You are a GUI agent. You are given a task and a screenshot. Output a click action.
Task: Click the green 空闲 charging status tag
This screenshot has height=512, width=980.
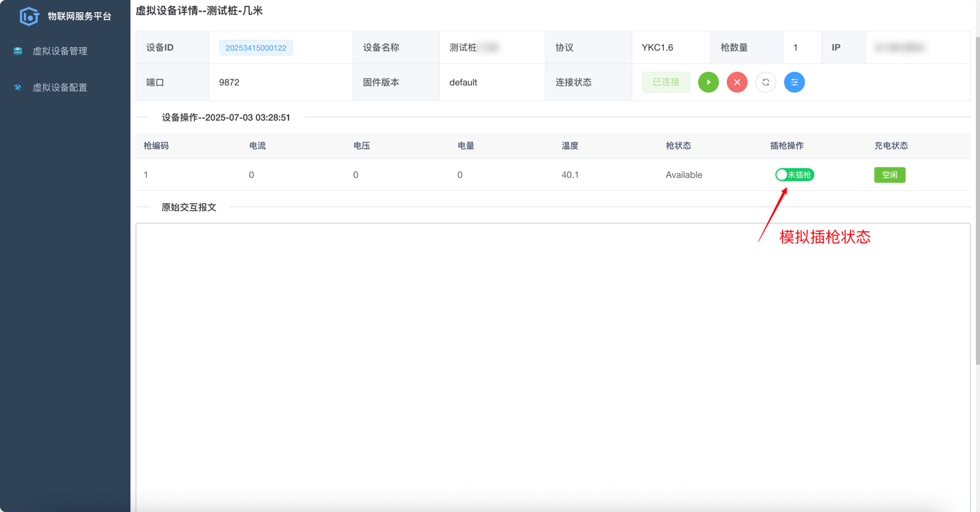[x=889, y=175]
